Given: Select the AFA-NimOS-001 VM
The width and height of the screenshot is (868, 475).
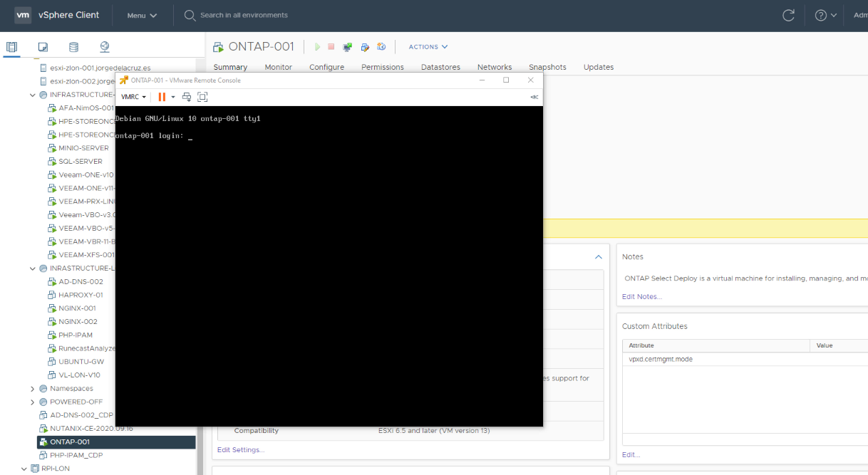Looking at the screenshot, I should (86, 108).
